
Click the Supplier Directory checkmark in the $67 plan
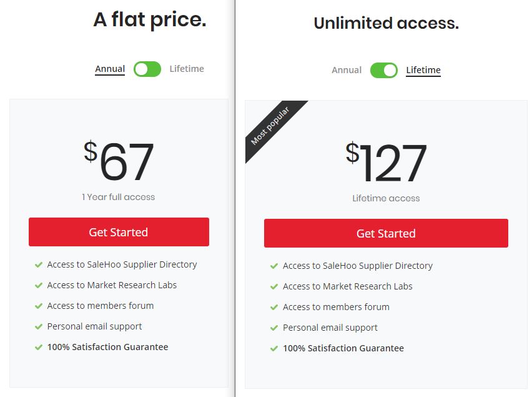[x=39, y=265]
